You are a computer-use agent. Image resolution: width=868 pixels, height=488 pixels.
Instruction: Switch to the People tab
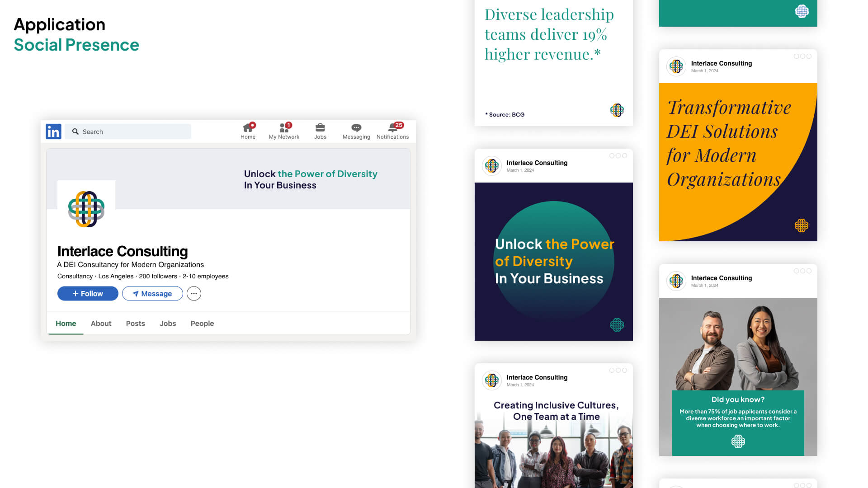[202, 324]
